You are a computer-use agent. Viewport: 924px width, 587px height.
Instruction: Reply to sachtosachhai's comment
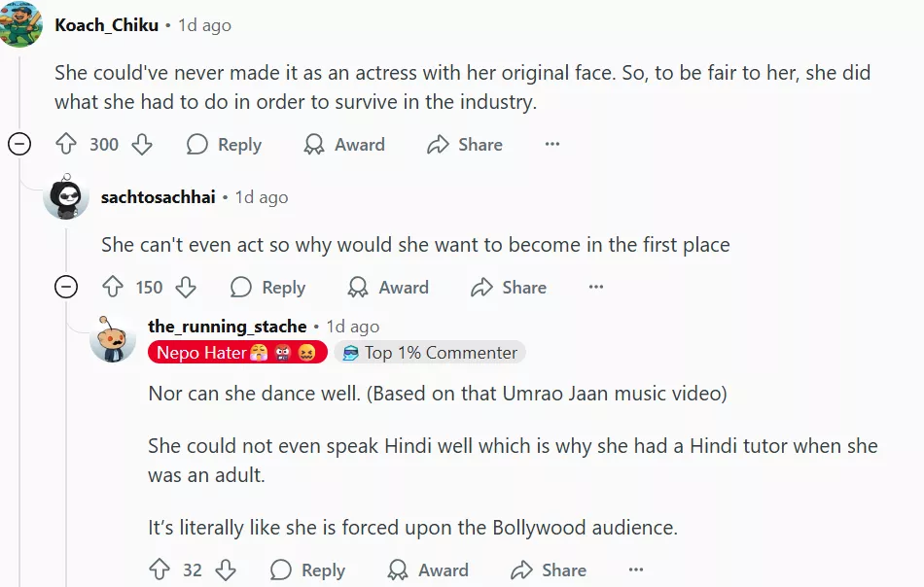267,288
